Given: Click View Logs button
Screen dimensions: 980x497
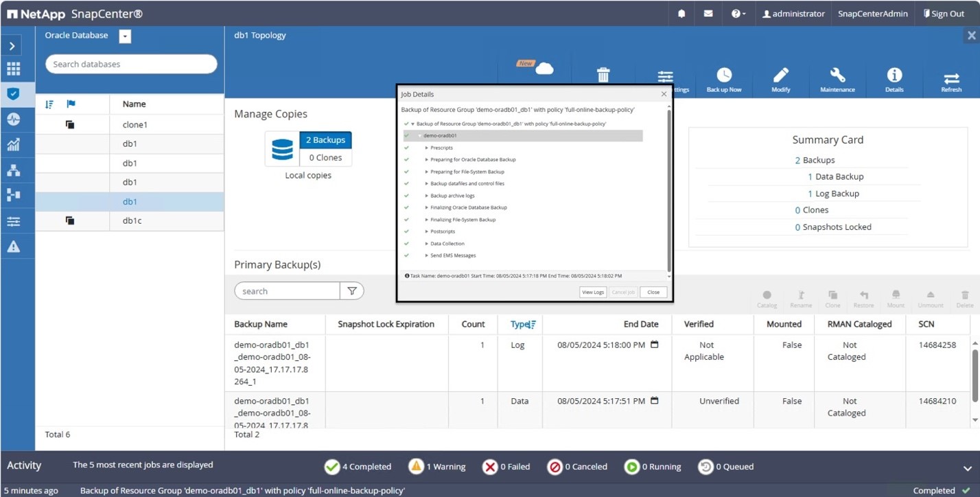Looking at the screenshot, I should (x=593, y=292).
